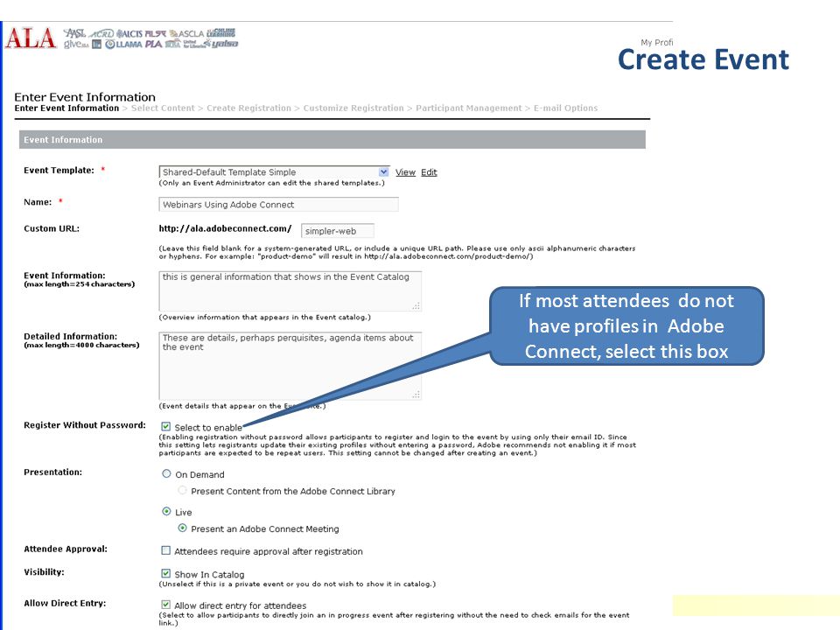Click the event Name input field
The height and width of the screenshot is (630, 840).
tap(278, 205)
